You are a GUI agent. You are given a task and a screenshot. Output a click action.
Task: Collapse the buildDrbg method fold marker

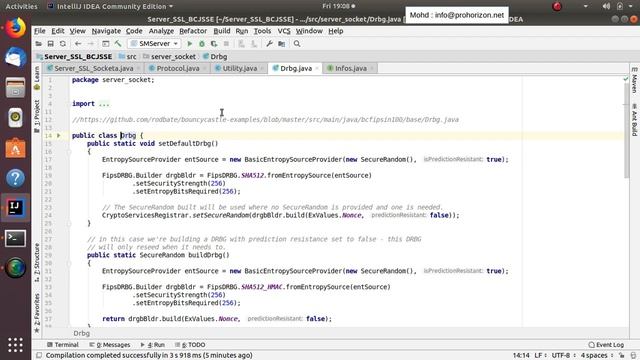tap(69, 263)
